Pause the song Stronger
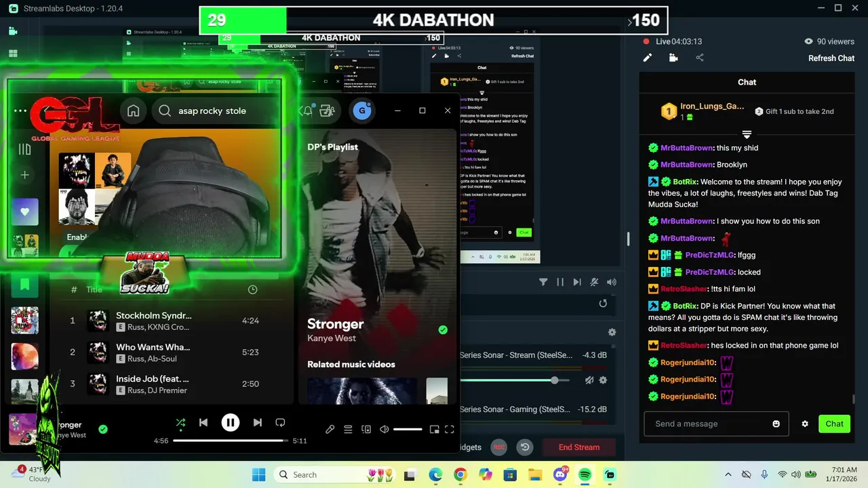This screenshot has height=488, width=868. point(231,423)
